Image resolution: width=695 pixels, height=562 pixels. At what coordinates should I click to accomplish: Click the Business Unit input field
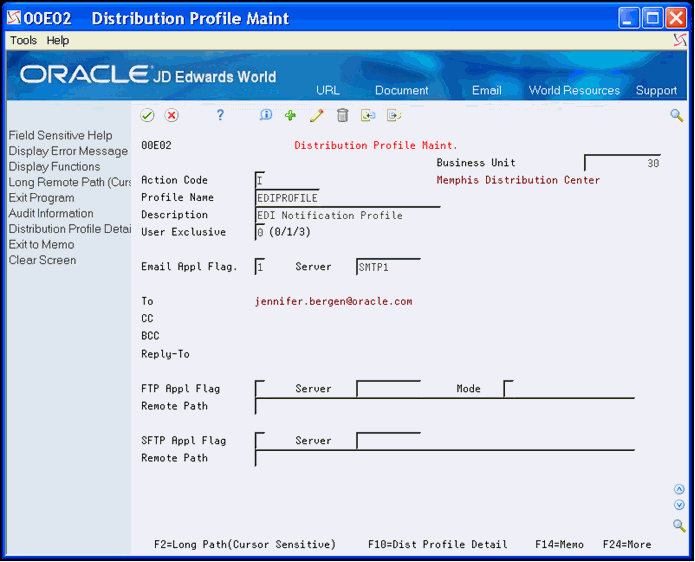point(623,163)
